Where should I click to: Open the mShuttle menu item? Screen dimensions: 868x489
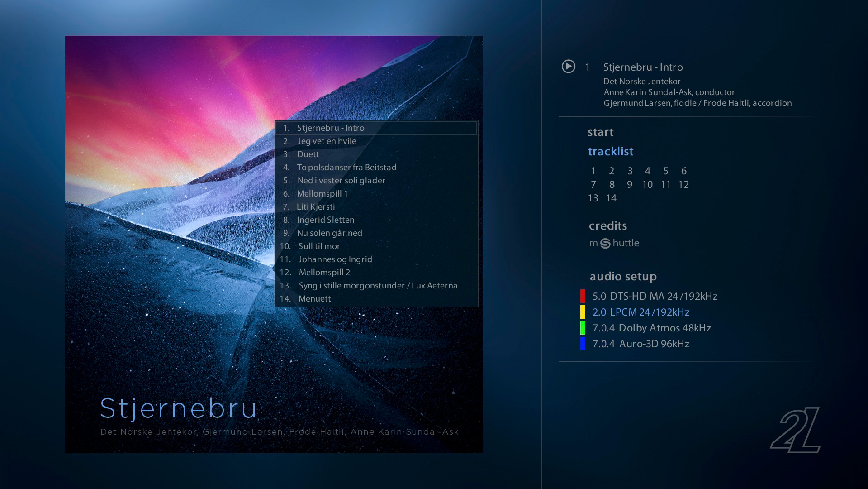pos(614,243)
